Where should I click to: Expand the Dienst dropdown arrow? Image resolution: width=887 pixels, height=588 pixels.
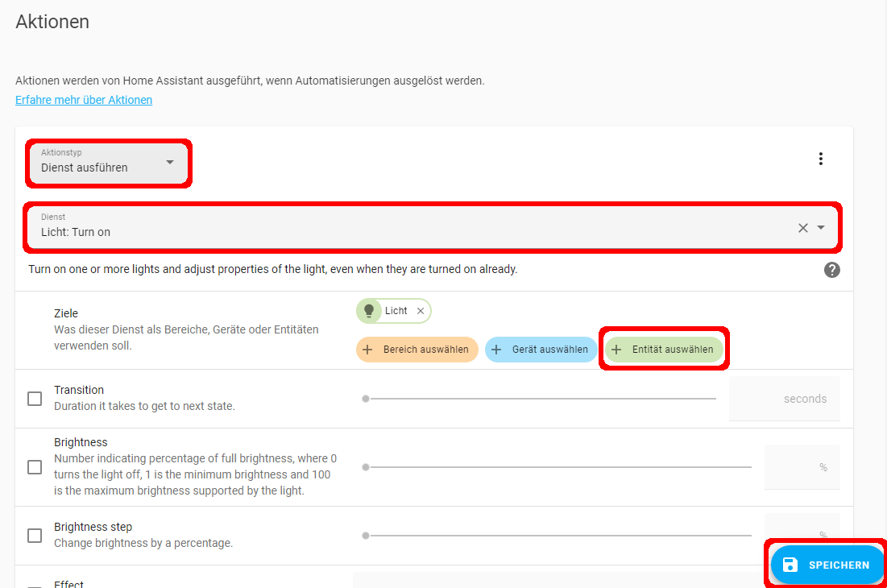pos(821,228)
